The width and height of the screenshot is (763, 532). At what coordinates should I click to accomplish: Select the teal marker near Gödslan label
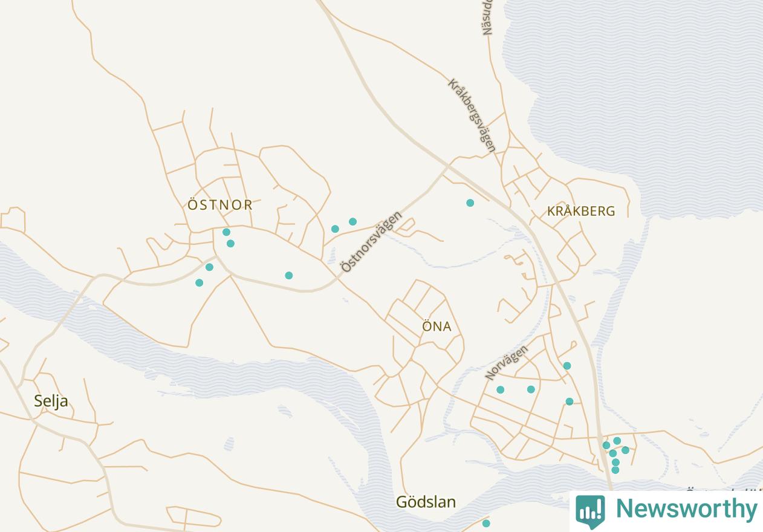coord(486,524)
